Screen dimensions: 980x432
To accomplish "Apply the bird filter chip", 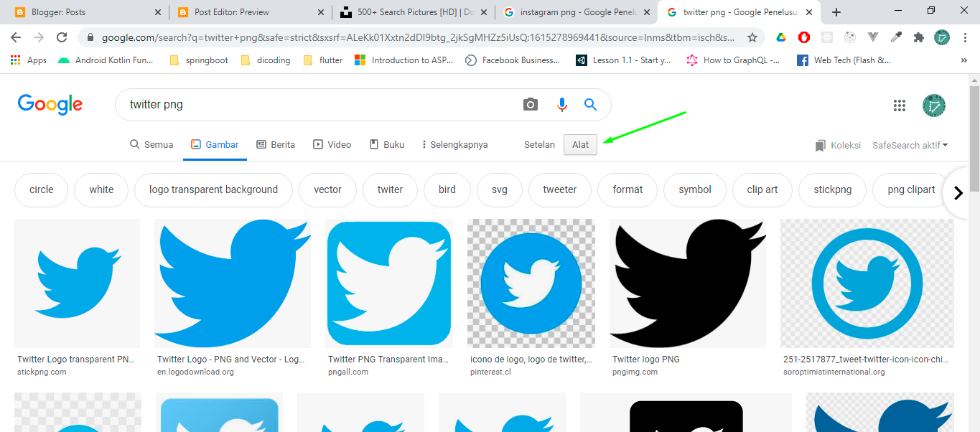I will [447, 189].
